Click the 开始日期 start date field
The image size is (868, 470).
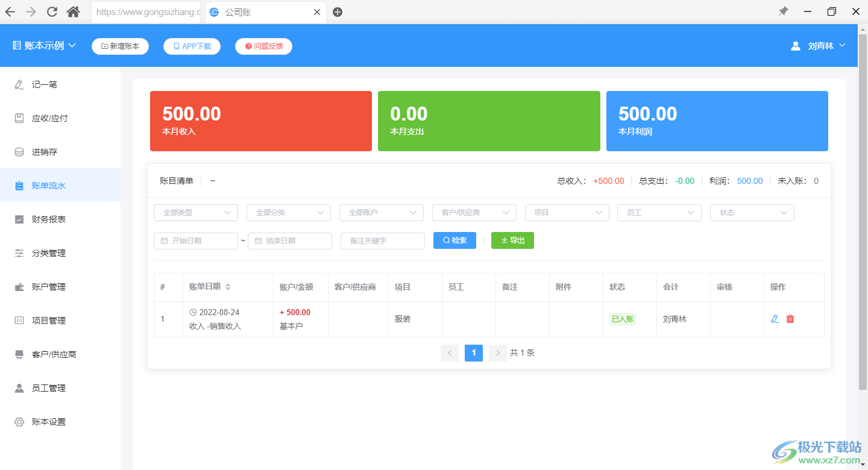[x=195, y=240]
